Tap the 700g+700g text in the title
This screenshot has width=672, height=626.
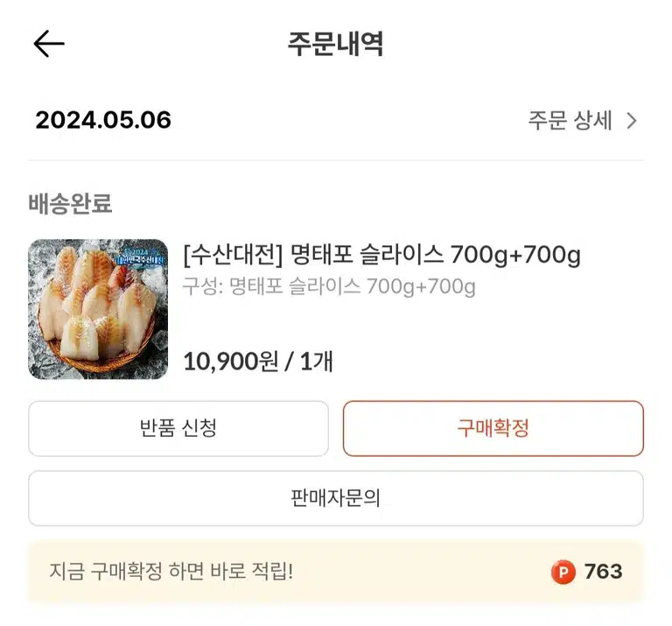point(515,255)
